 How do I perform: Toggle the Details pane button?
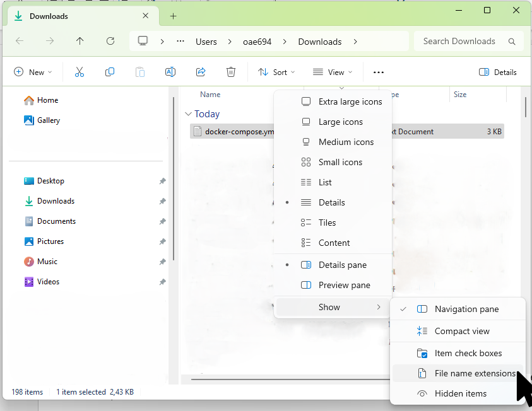(x=498, y=72)
